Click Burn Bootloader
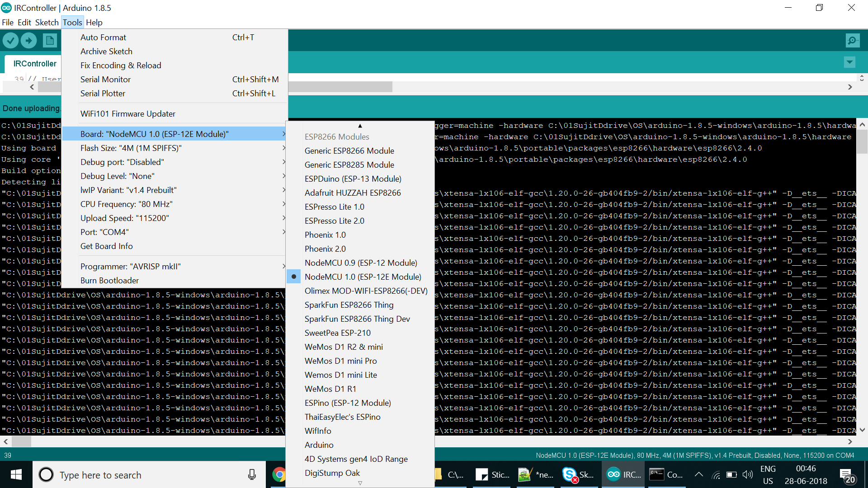 109,280
